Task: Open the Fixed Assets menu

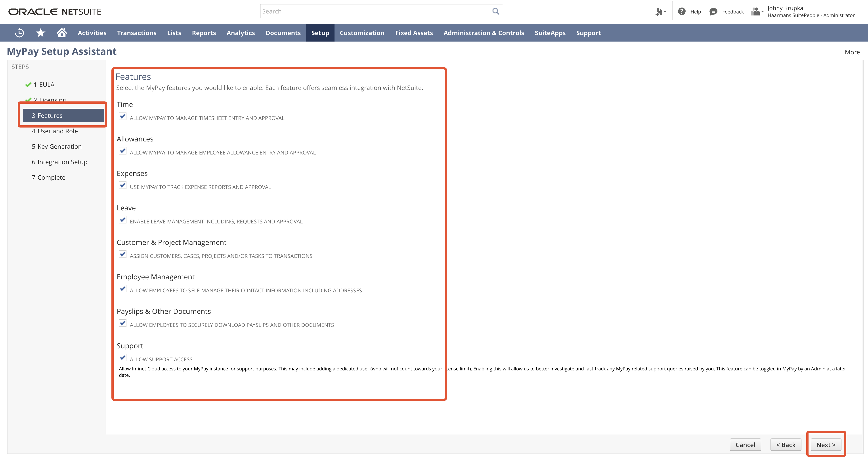Action: [x=414, y=33]
